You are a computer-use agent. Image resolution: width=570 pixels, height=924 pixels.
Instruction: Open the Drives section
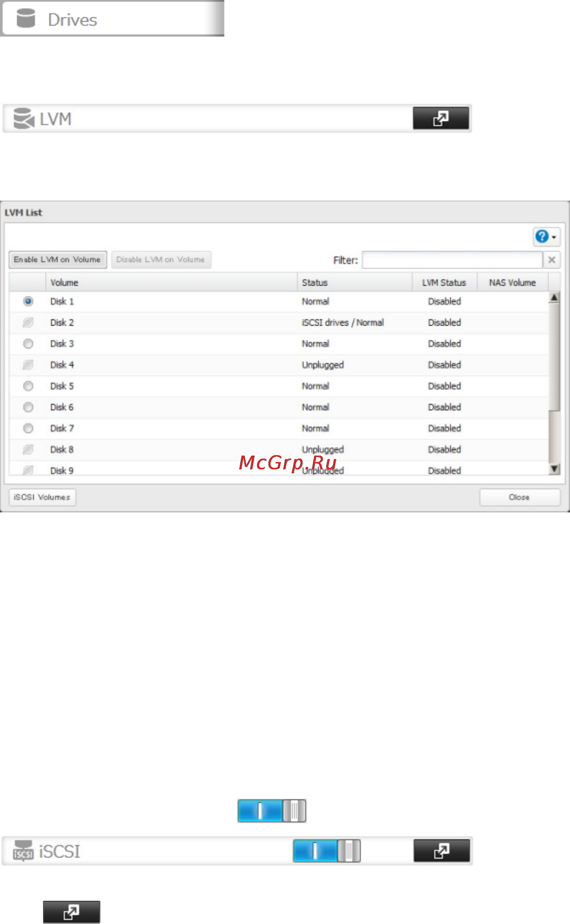pos(112,19)
